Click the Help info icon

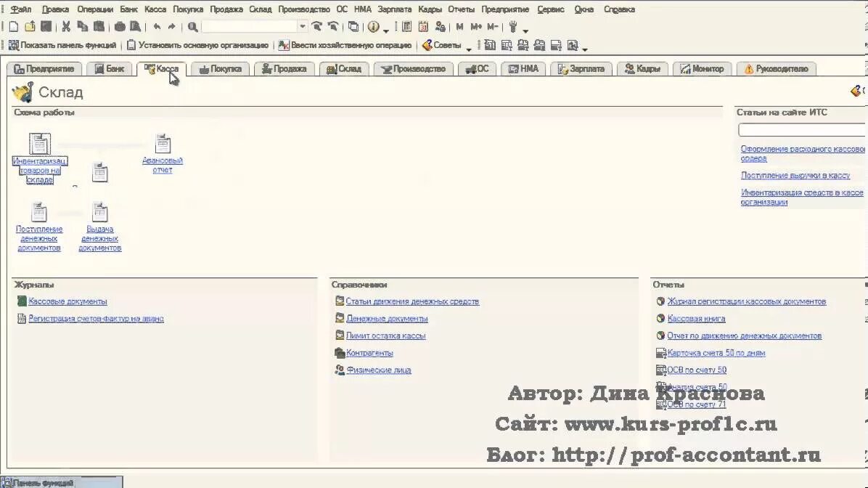click(374, 27)
